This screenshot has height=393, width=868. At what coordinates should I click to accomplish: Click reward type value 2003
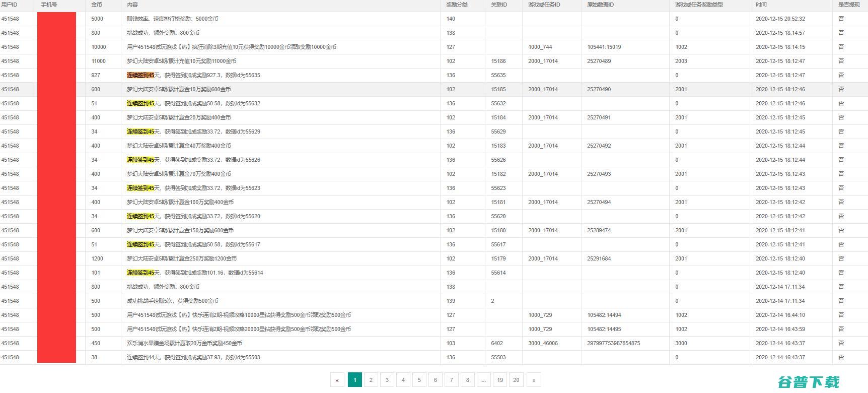tap(681, 61)
